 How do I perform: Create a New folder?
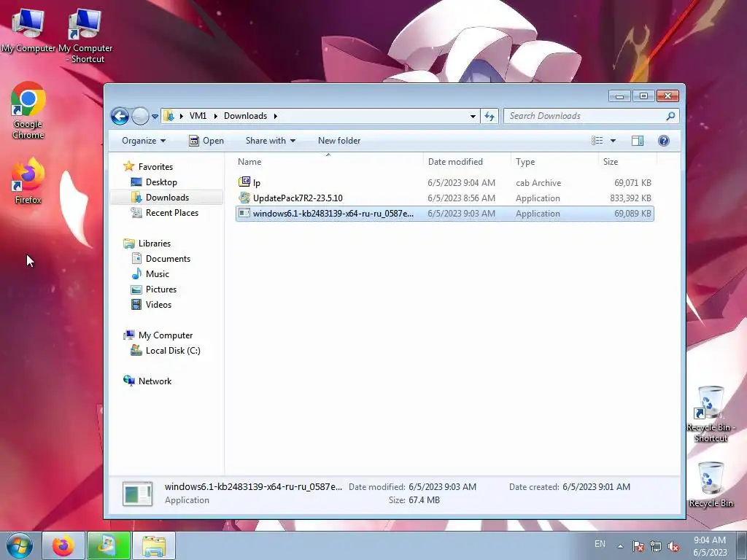tap(339, 141)
